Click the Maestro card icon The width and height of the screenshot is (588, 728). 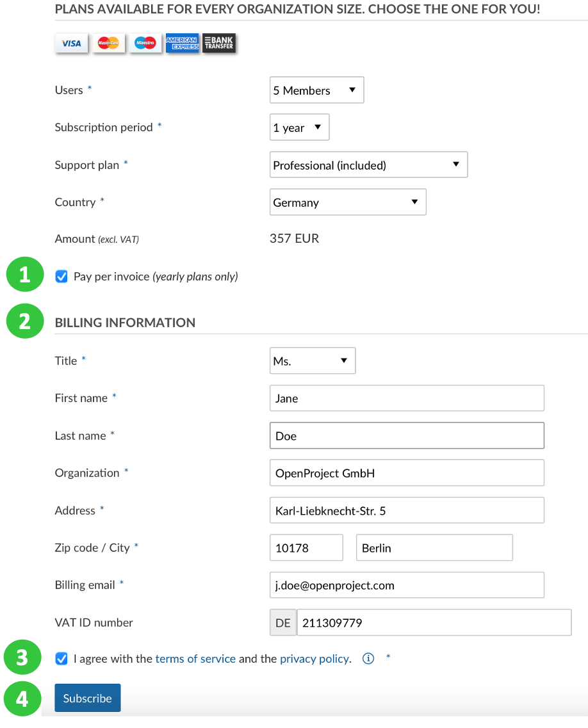145,44
